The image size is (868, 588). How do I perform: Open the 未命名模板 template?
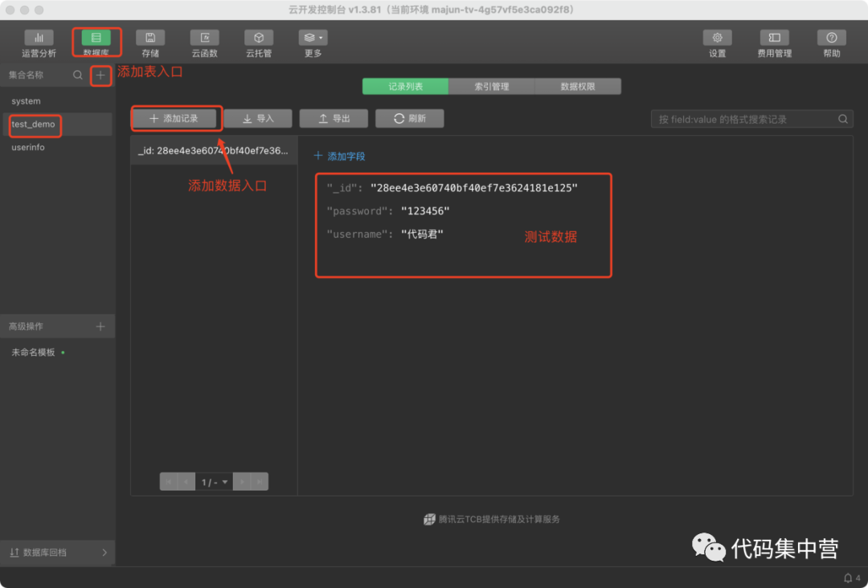33,353
